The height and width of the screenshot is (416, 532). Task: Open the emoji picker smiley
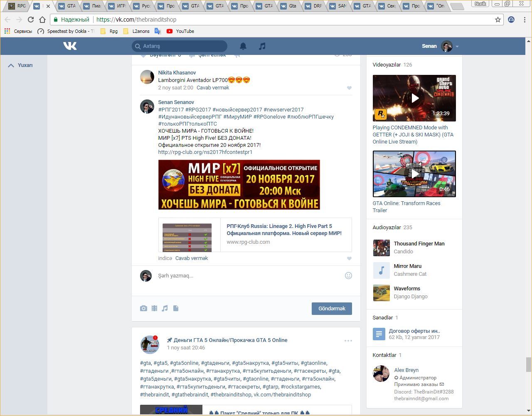tap(348, 275)
